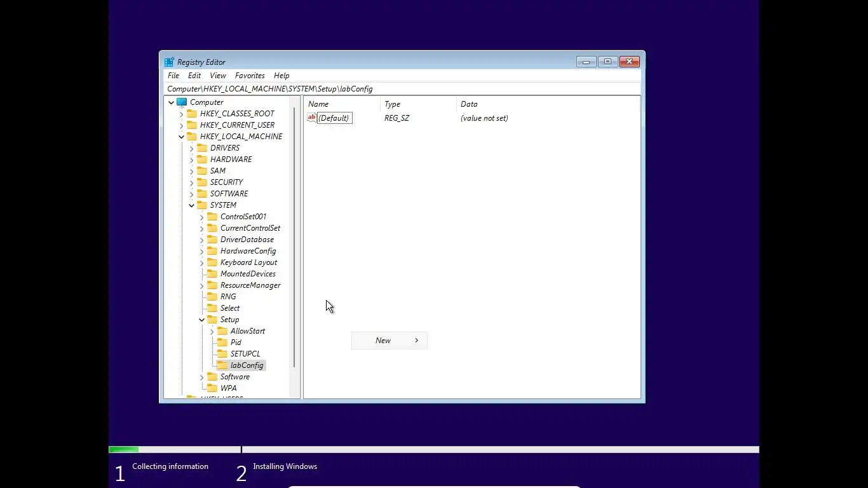The image size is (868, 488).
Task: Click the Installing Windows step label
Action: coord(285,466)
